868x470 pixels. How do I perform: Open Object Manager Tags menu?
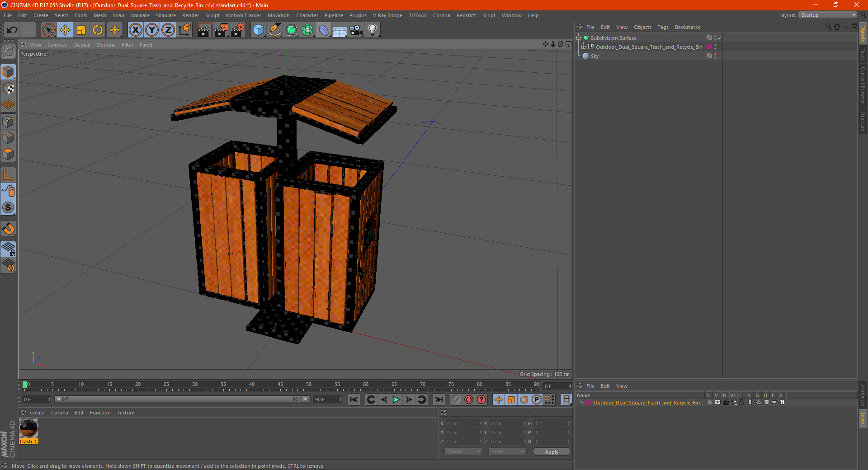tap(663, 27)
